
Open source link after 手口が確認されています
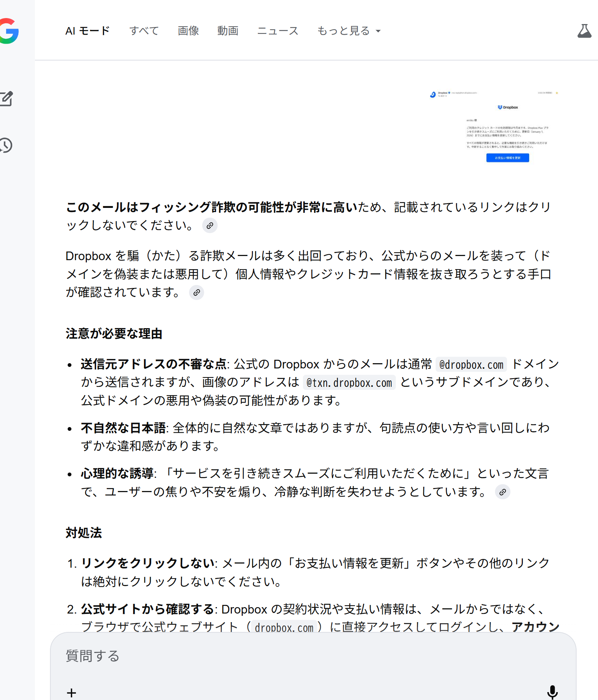coord(196,292)
